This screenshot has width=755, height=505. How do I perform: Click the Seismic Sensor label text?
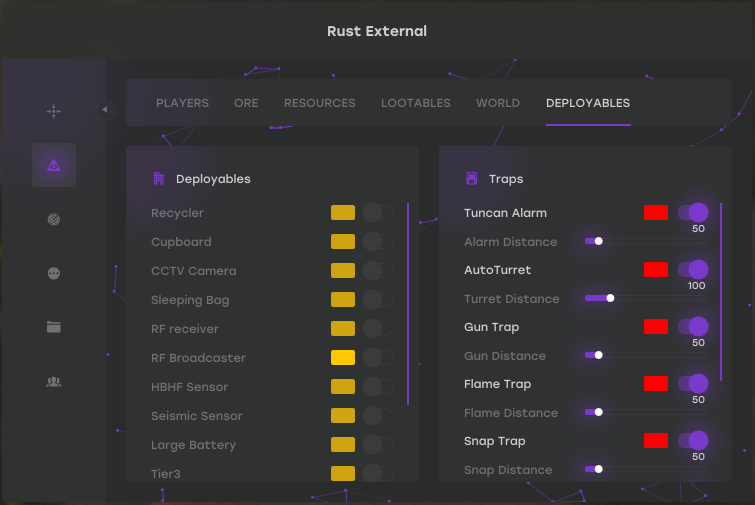tap(196, 416)
